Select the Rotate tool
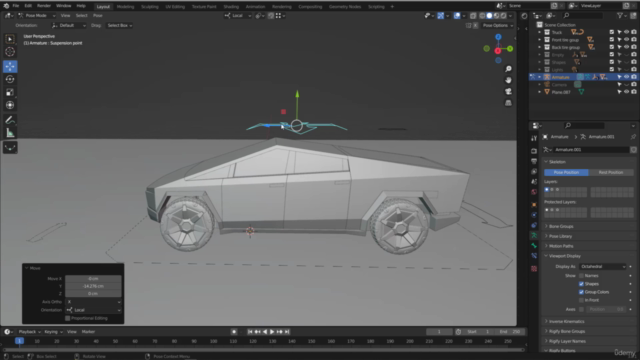 [10, 79]
